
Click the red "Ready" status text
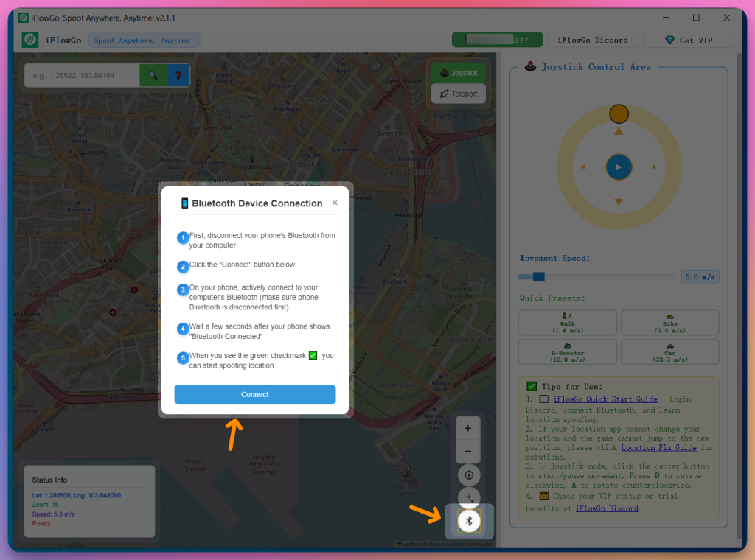[x=41, y=523]
